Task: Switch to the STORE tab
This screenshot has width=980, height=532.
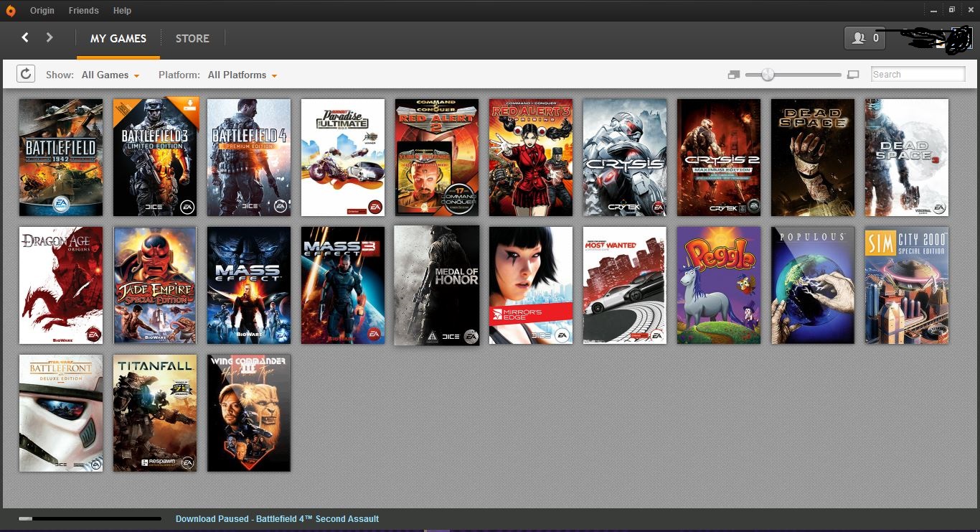Action: [192, 39]
